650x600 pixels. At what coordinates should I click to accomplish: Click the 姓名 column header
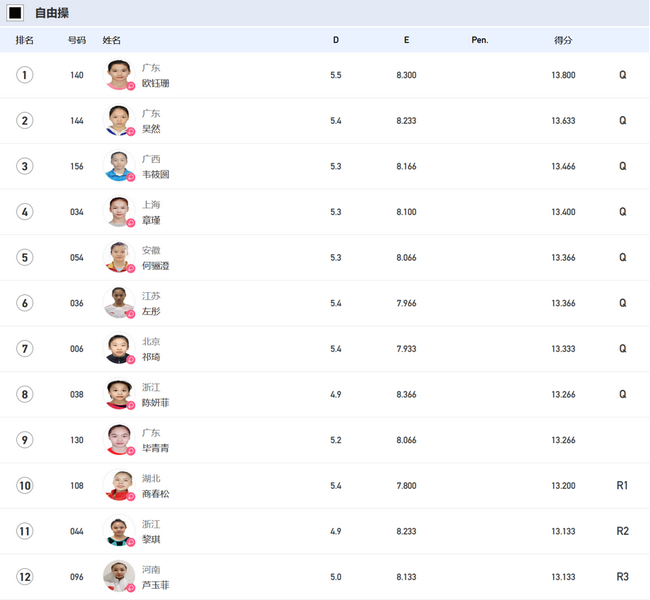[x=112, y=40]
